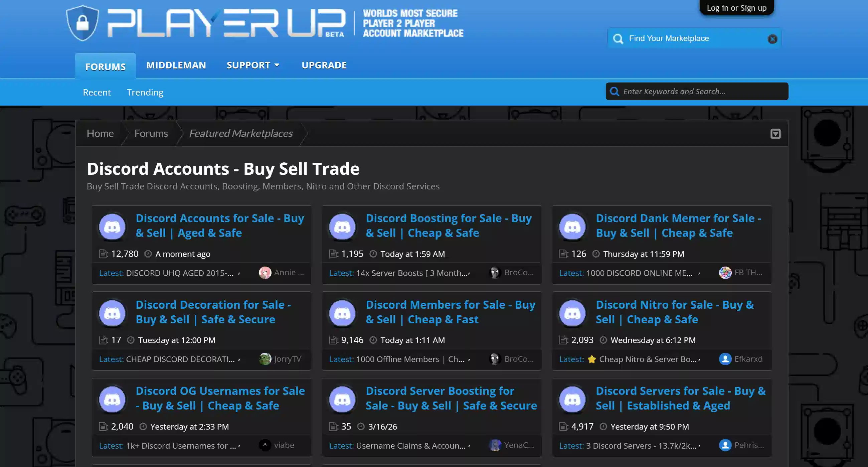Click the search icon beside Enter Keywords field
This screenshot has width=868, height=467.
(x=615, y=91)
